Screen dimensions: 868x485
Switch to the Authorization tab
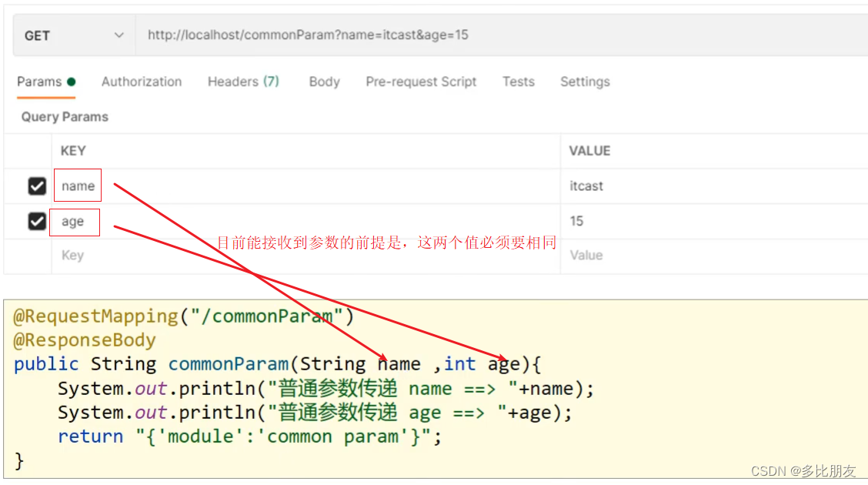(x=142, y=82)
